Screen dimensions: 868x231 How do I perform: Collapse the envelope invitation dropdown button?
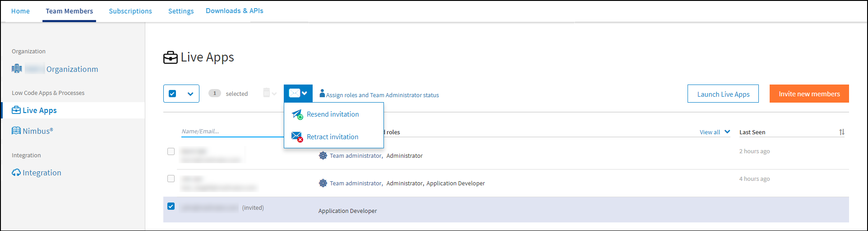(298, 94)
